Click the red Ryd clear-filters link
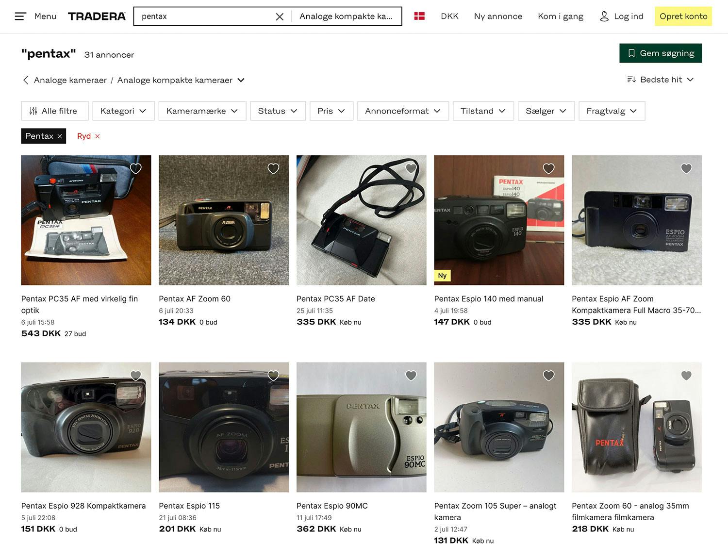 pos(88,136)
